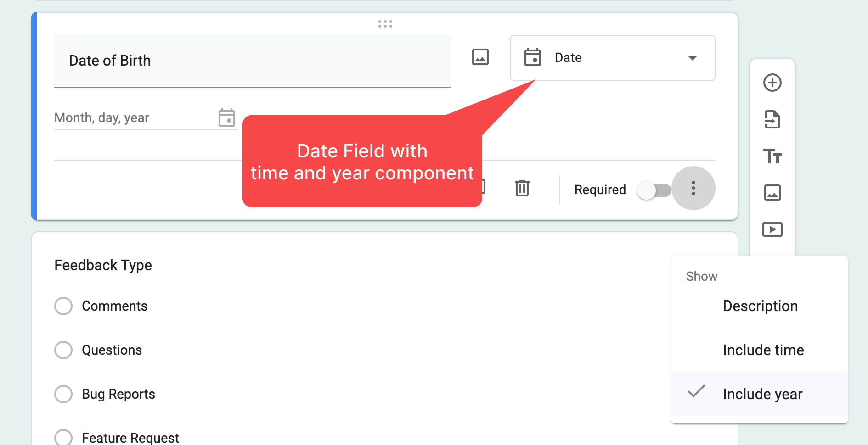The width and height of the screenshot is (868, 445).
Task: Delete the Date of Birth question
Action: (x=522, y=188)
